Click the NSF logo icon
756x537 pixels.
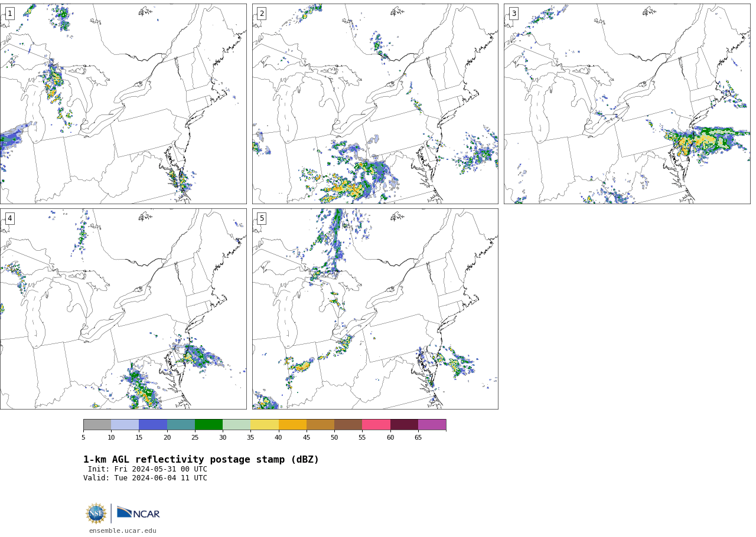[x=96, y=513]
